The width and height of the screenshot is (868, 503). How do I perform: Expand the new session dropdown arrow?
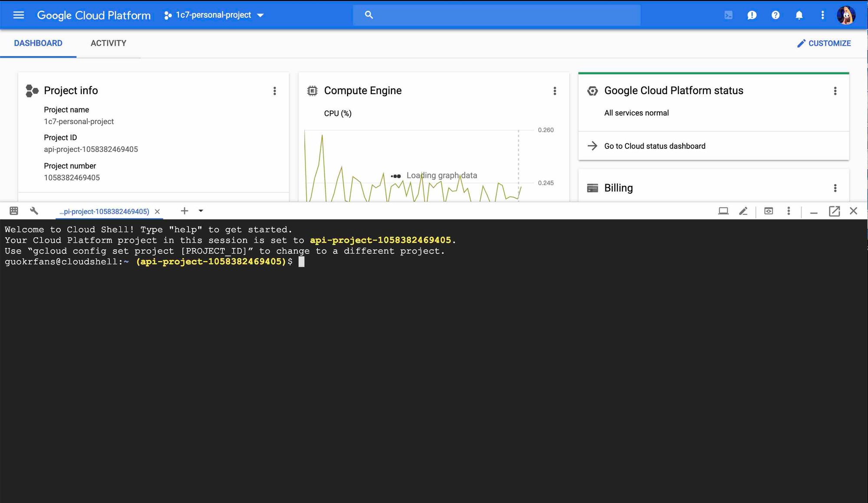pos(201,211)
